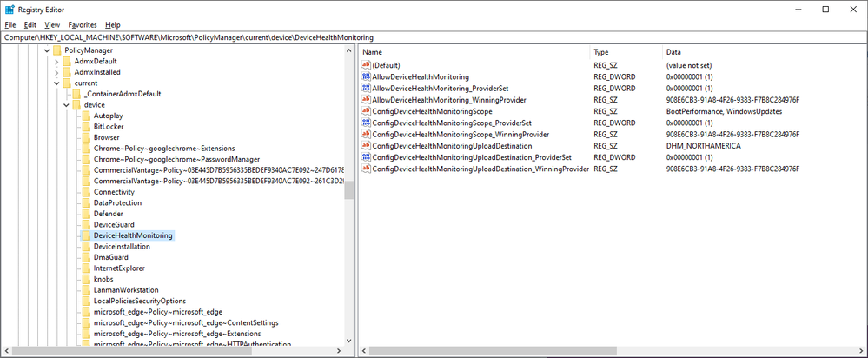Click the Registry Editor app icon in title bar

tap(10, 9)
